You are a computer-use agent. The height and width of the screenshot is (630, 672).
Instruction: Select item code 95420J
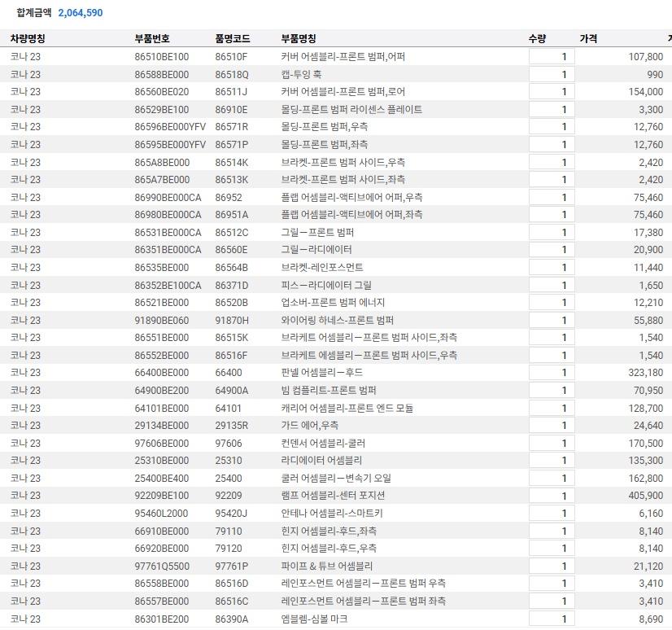click(231, 514)
